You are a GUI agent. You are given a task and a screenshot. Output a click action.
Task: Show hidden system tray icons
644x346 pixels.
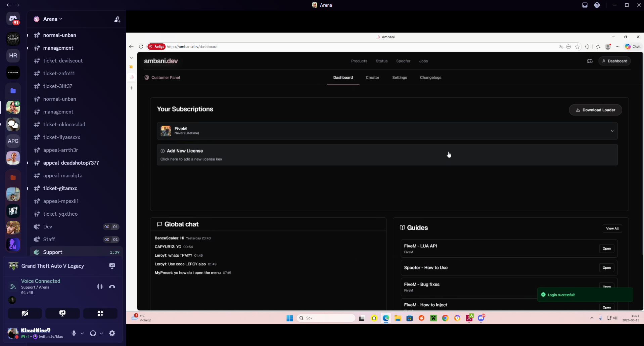592,318
